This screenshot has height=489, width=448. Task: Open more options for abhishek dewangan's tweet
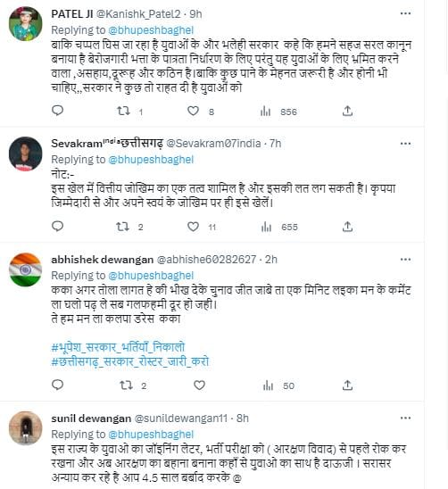(x=405, y=260)
